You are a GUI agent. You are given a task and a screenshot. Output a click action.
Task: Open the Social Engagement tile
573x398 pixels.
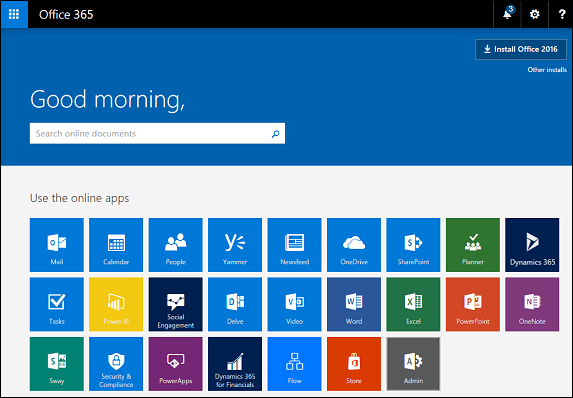175,304
